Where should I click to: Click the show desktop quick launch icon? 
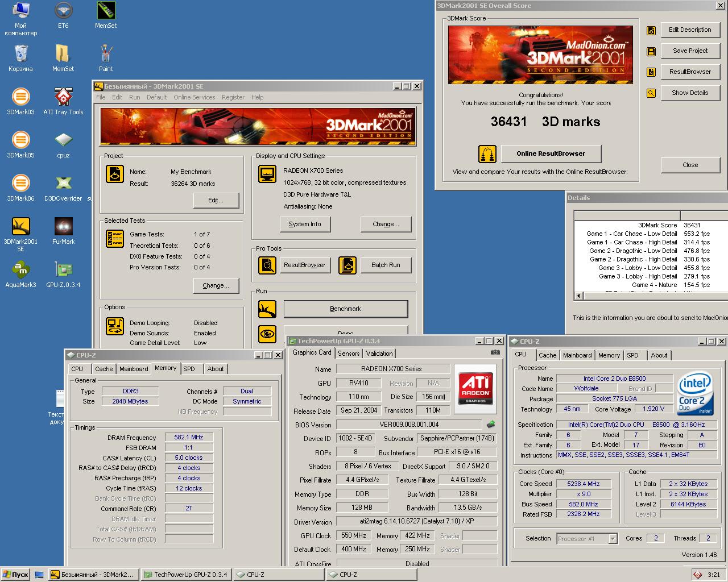[x=39, y=575]
